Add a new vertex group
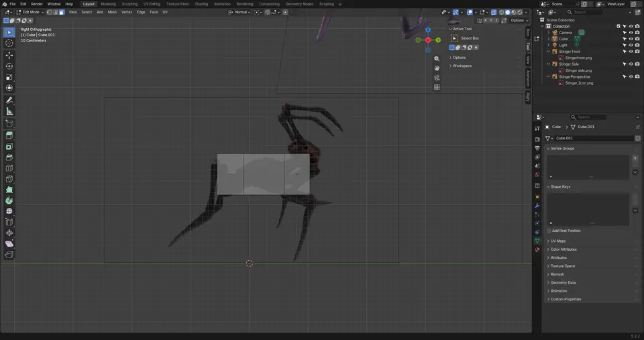 click(635, 158)
